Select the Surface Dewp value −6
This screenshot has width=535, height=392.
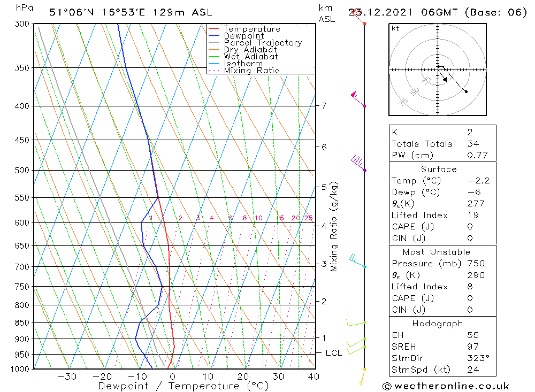(x=473, y=192)
